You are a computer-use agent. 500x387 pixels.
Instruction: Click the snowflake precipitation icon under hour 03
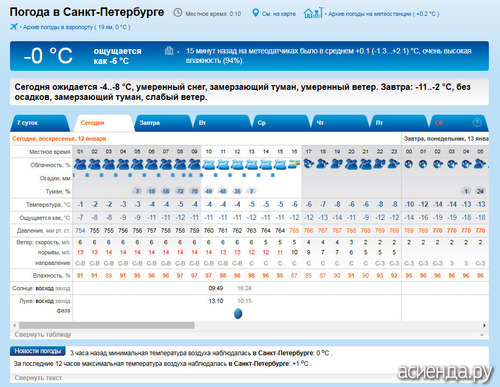pyautogui.click(x=101, y=175)
